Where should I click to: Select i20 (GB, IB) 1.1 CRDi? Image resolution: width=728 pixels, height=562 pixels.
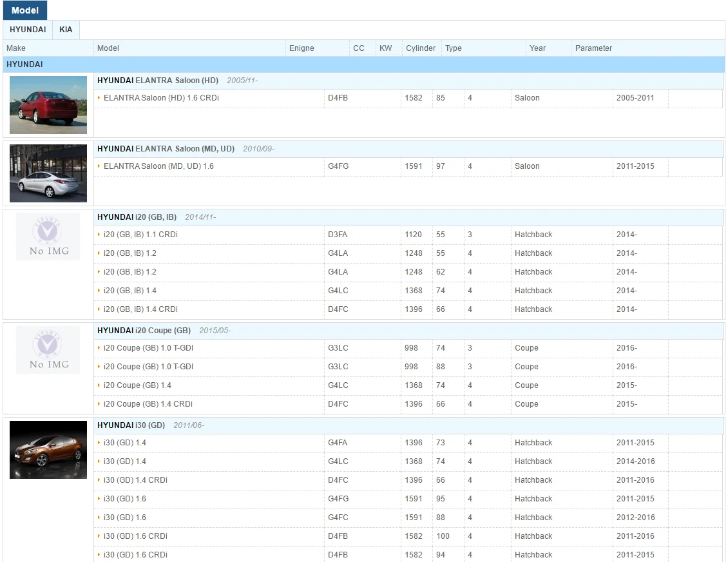(140, 235)
